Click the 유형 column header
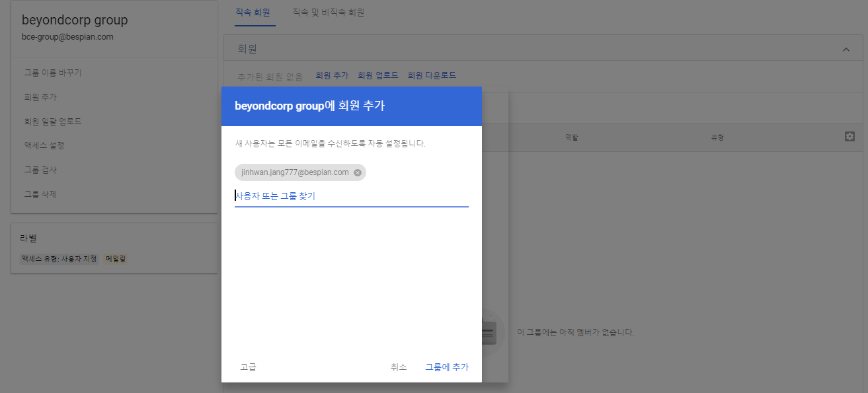The image size is (868, 393). (x=717, y=137)
